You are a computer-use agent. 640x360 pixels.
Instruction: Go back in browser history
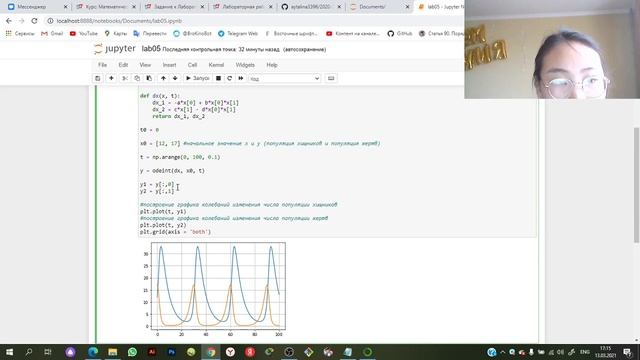tap(9, 21)
